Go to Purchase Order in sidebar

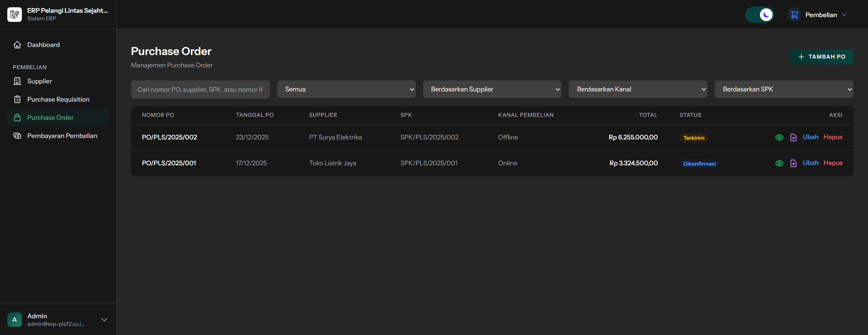coord(50,118)
